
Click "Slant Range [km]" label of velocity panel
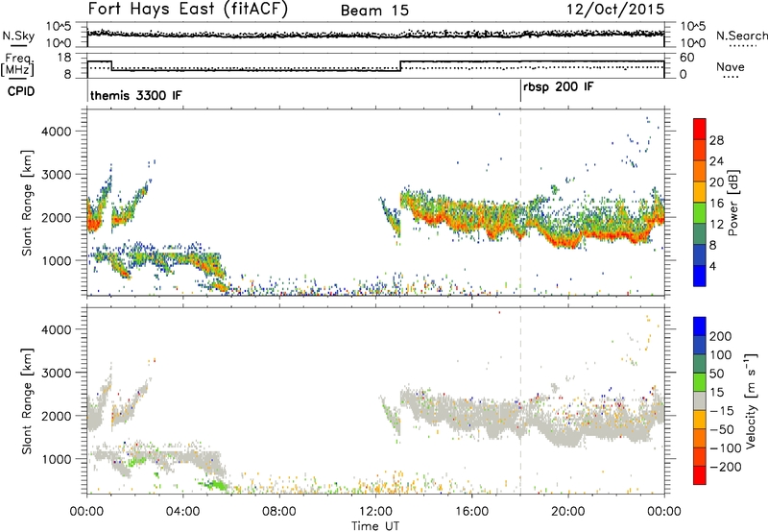click(27, 401)
